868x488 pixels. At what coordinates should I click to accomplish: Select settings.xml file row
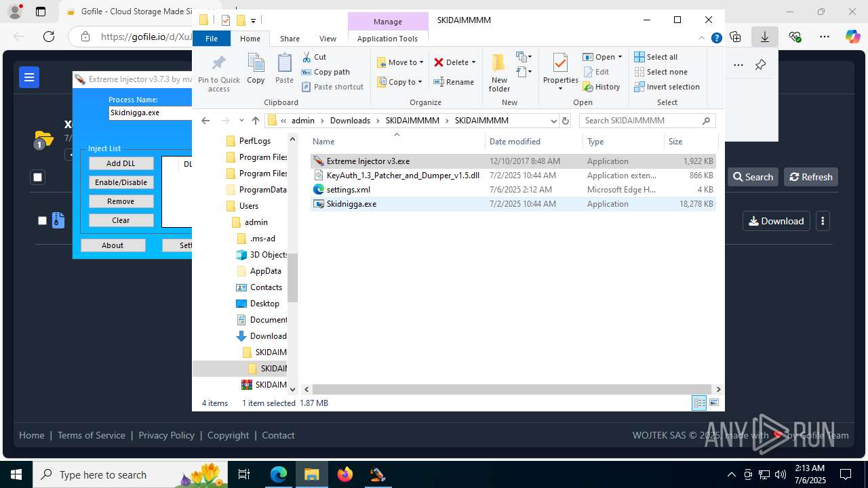click(x=513, y=190)
